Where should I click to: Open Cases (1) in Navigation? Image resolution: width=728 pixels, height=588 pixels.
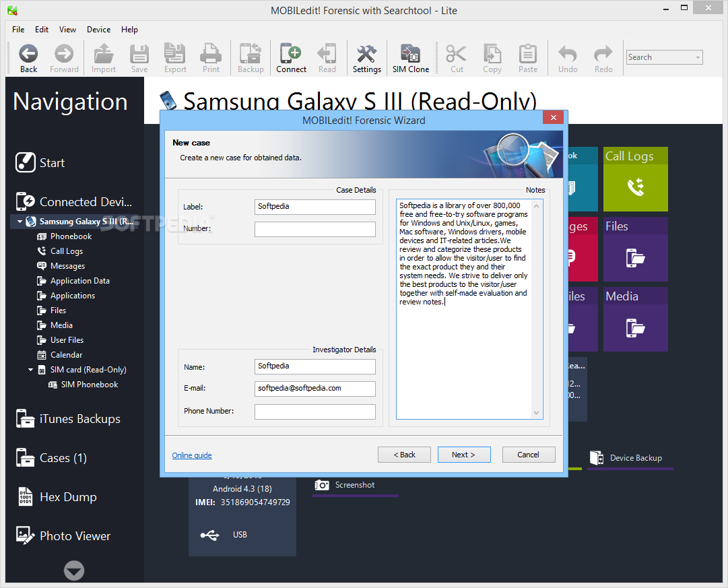tap(51, 457)
